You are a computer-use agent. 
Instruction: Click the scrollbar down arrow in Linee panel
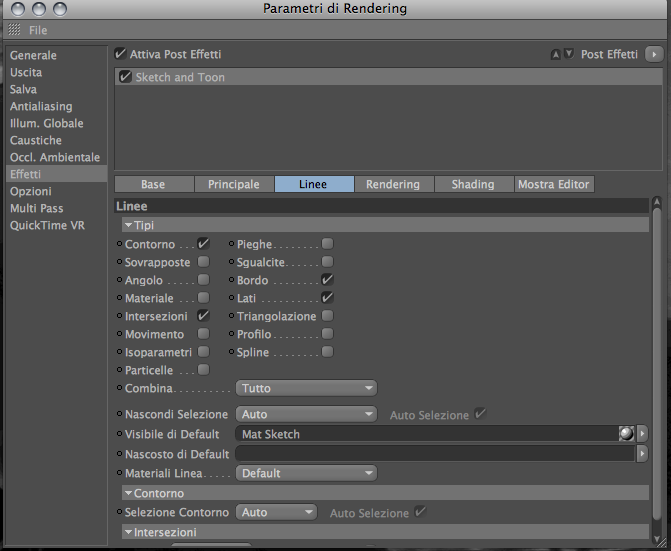[657, 538]
